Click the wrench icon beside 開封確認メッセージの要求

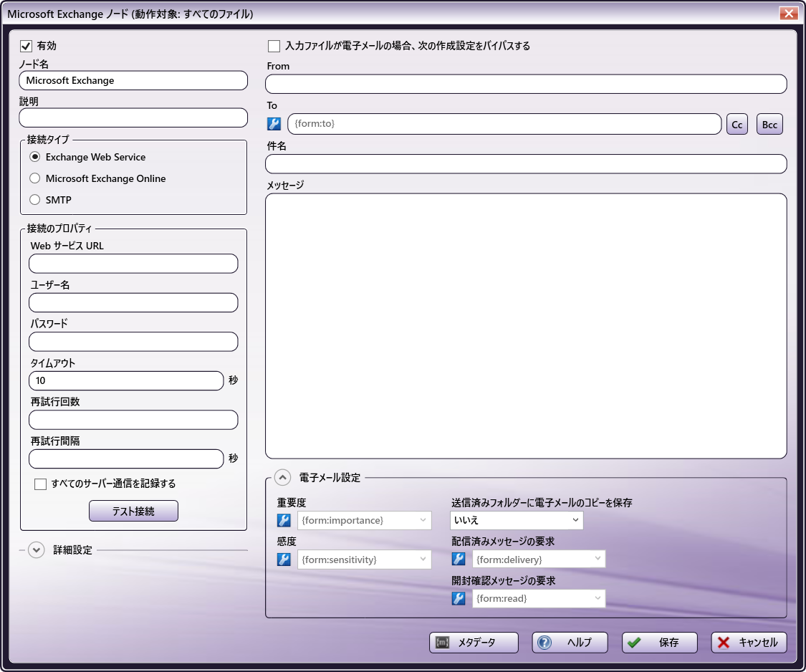point(459,598)
